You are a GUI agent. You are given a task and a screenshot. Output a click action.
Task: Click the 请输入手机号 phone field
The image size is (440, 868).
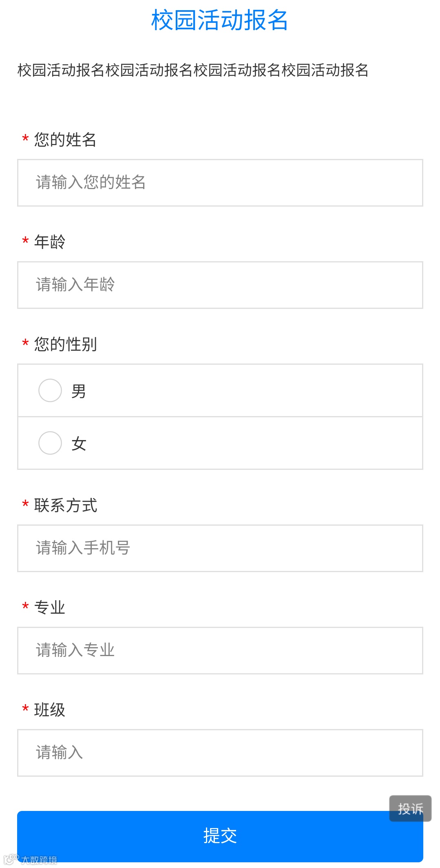point(220,548)
